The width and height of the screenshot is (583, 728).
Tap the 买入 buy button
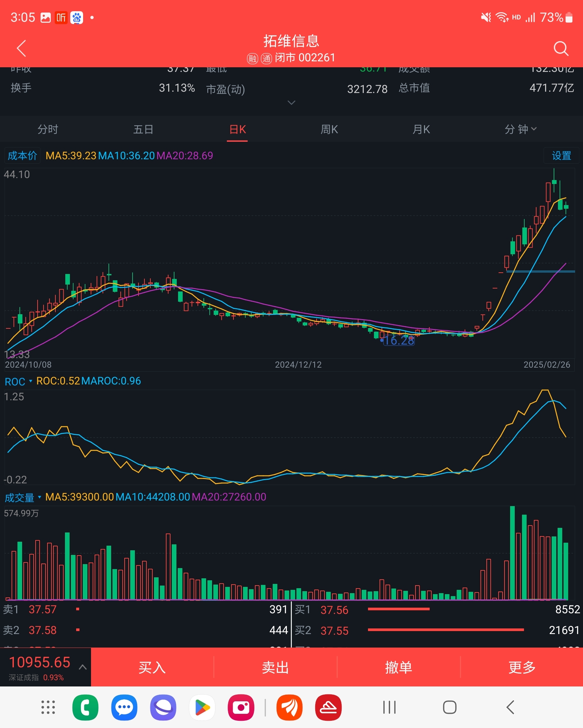(x=152, y=667)
